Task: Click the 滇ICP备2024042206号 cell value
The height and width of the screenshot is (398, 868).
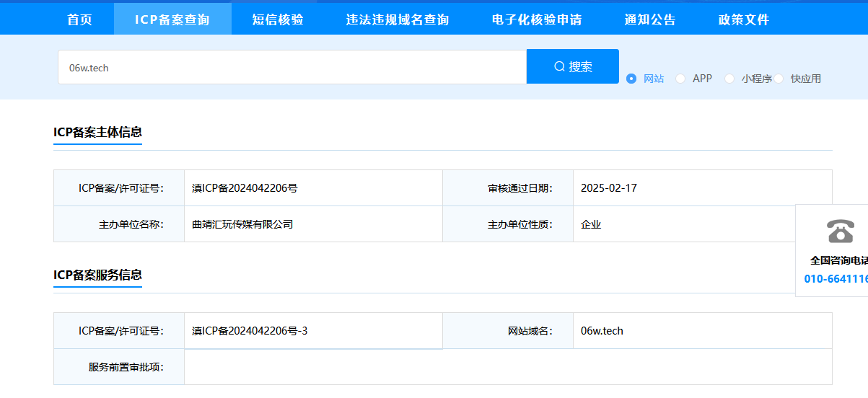Action: click(x=245, y=188)
